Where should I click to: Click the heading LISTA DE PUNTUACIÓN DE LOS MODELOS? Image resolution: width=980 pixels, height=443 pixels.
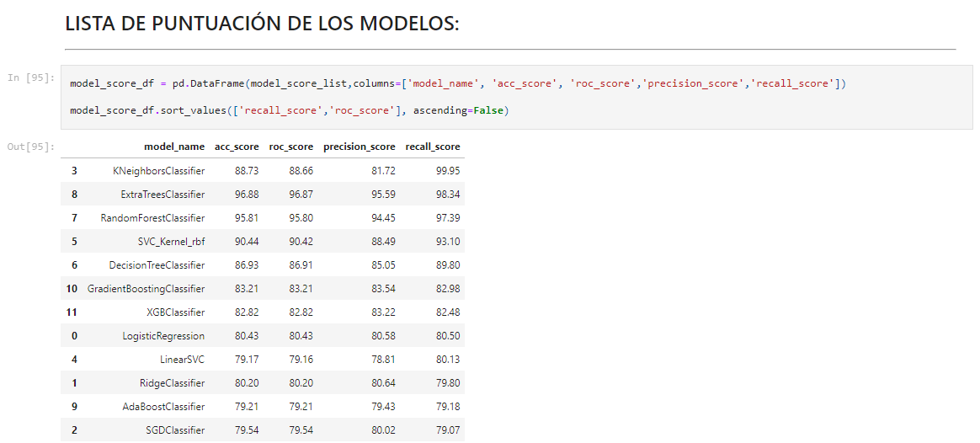coord(262,24)
